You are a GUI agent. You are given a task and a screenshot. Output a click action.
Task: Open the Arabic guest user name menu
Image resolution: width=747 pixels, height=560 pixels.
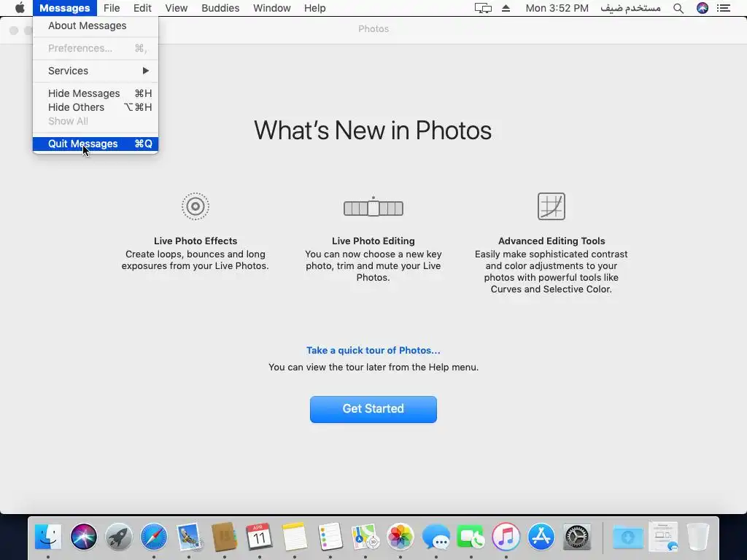pos(630,8)
